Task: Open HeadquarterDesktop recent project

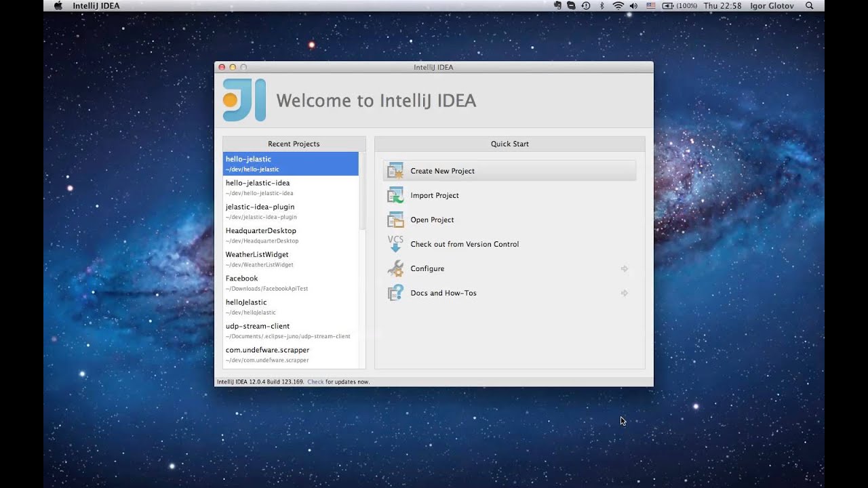Action: point(290,235)
